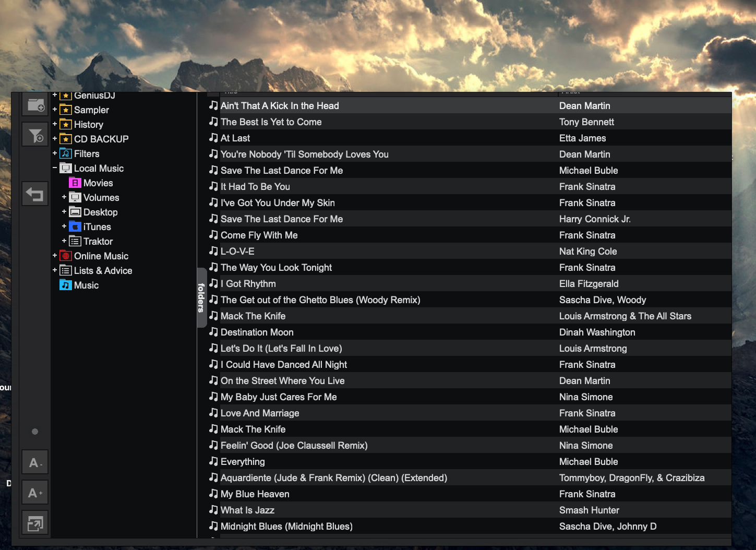Click note icon beside L-O-V-E
Image resolution: width=756 pixels, height=550 pixels.
tap(213, 251)
